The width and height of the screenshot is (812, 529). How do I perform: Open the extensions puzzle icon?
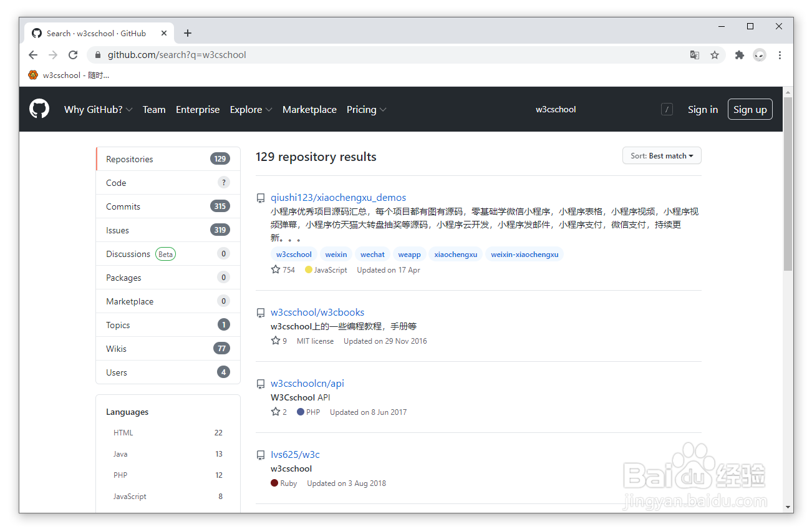[740, 55]
